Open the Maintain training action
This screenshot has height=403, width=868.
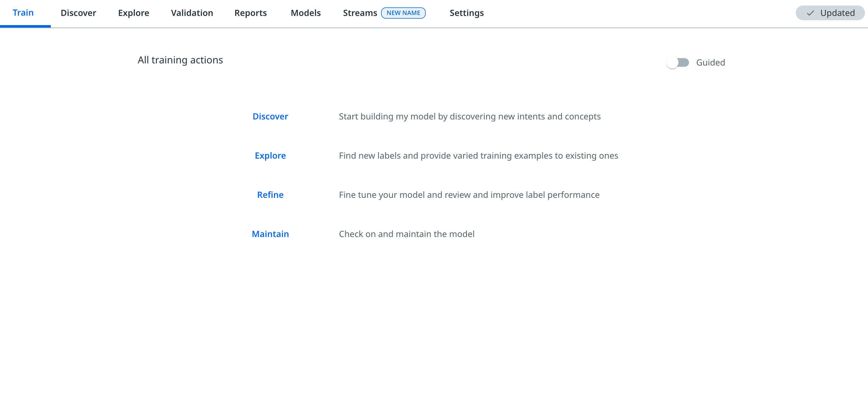click(270, 234)
